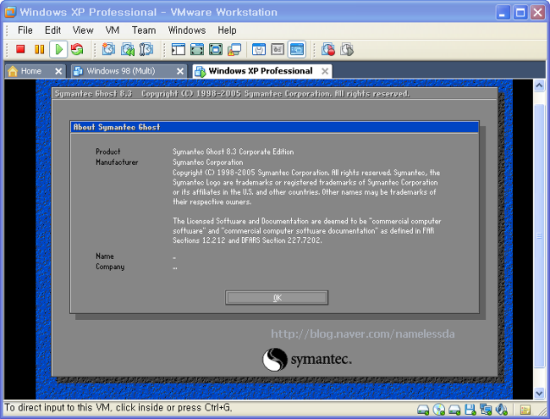Screen dimensions: 550x419
Task: Click the red Power Off stop button
Action: coord(20,49)
